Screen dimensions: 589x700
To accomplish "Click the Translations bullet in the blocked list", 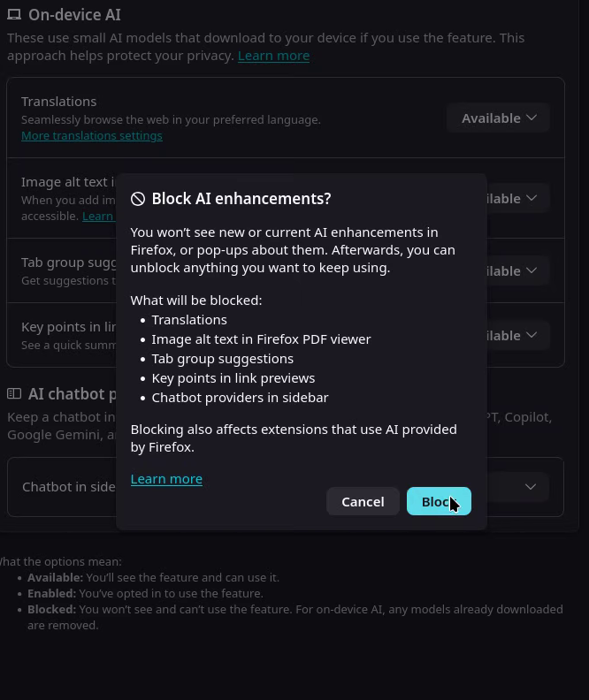I will 189,319.
